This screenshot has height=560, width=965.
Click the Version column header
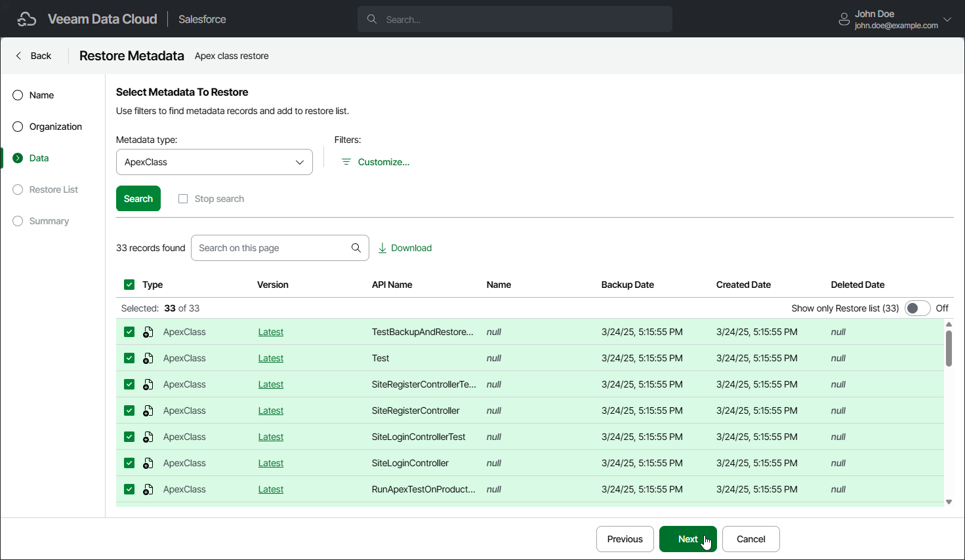pyautogui.click(x=272, y=285)
